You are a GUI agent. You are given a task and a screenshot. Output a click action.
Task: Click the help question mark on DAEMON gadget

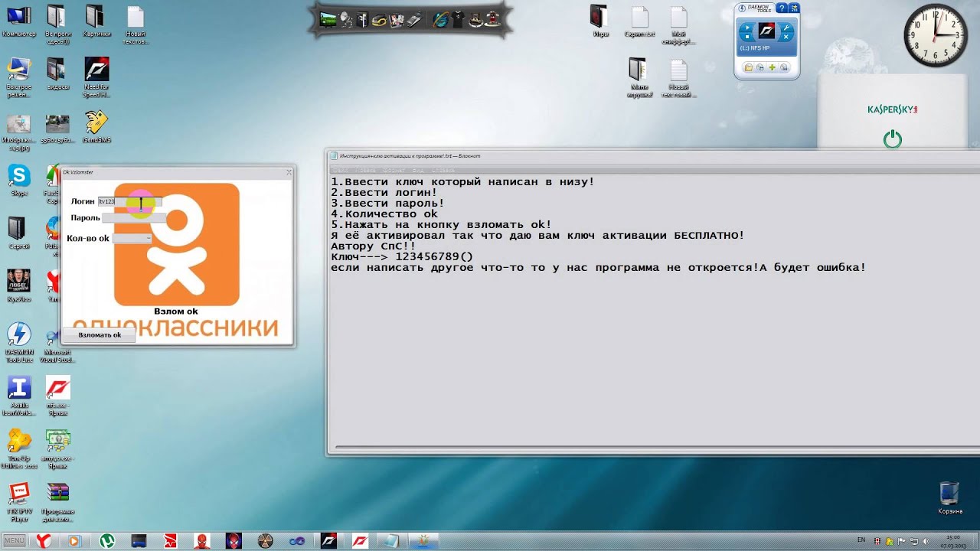[x=781, y=8]
